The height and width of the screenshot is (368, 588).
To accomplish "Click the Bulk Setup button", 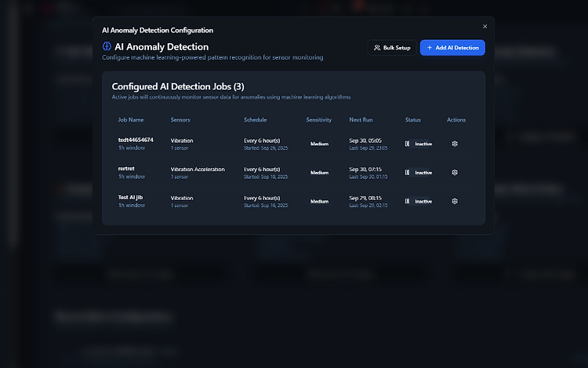I will [392, 48].
